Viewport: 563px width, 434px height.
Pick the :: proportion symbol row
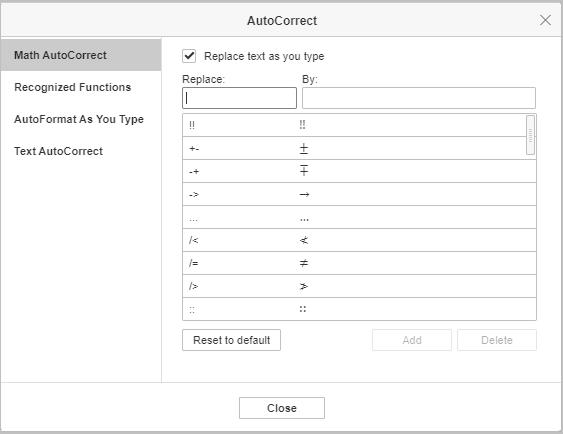[x=359, y=309]
